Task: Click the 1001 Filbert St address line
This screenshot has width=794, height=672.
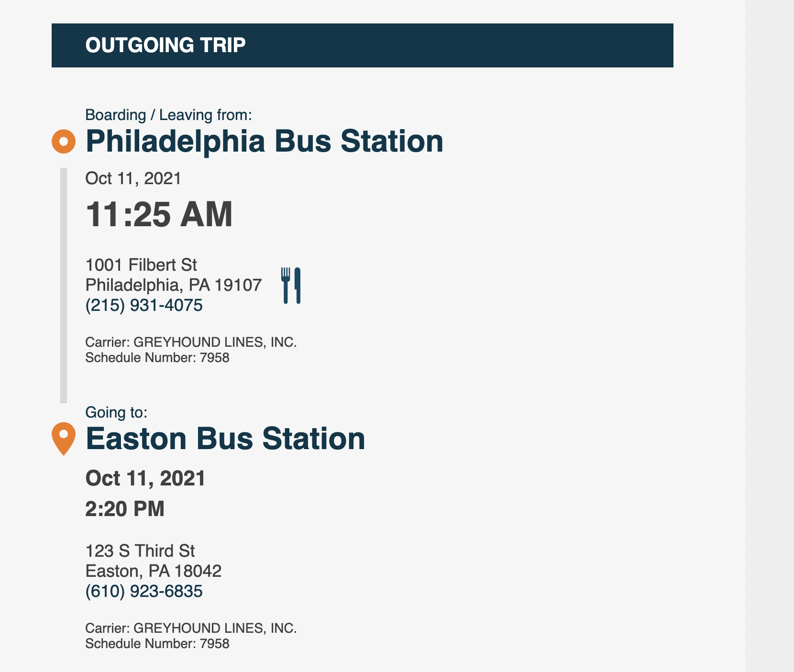Action: click(141, 265)
